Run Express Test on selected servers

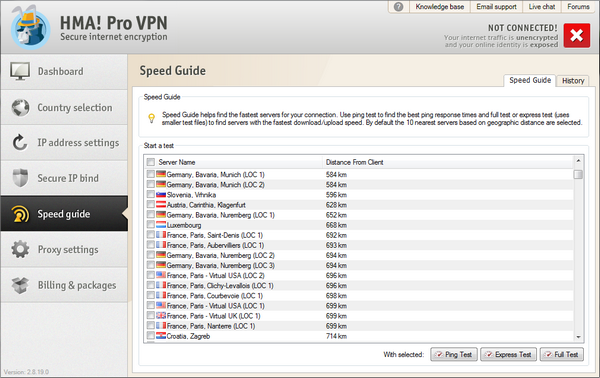509,354
